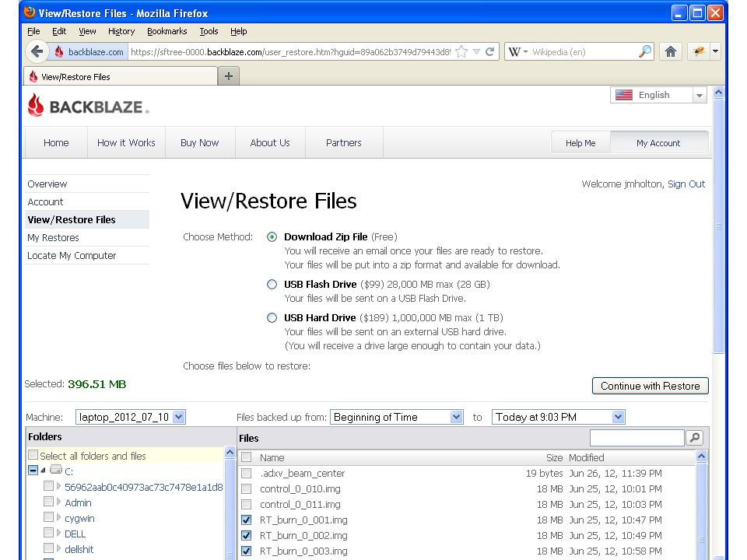Open the Edit menu
This screenshot has width=747, height=560.
tap(59, 31)
